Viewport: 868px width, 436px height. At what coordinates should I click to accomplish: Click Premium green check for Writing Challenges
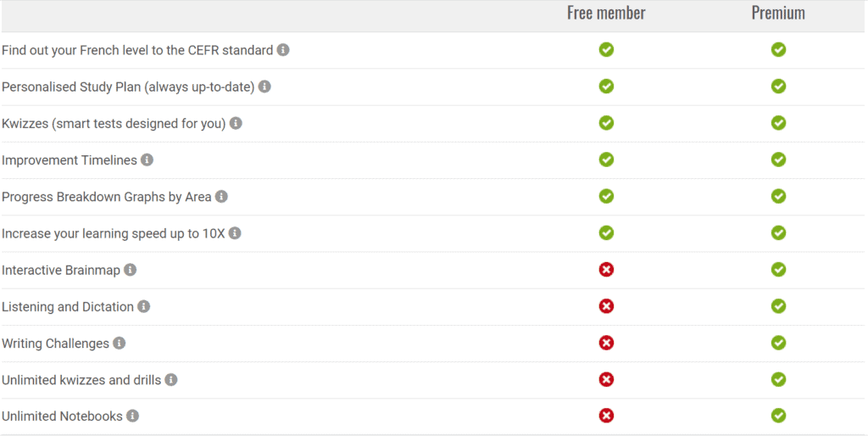778,343
